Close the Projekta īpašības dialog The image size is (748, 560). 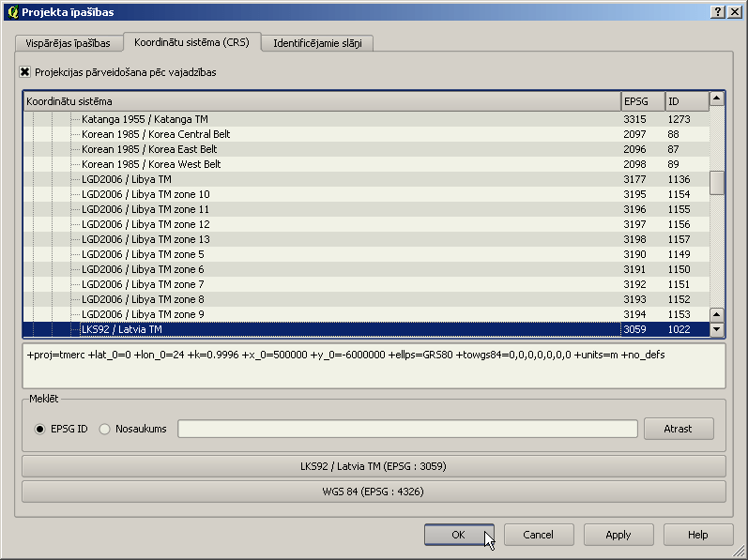[x=735, y=12]
